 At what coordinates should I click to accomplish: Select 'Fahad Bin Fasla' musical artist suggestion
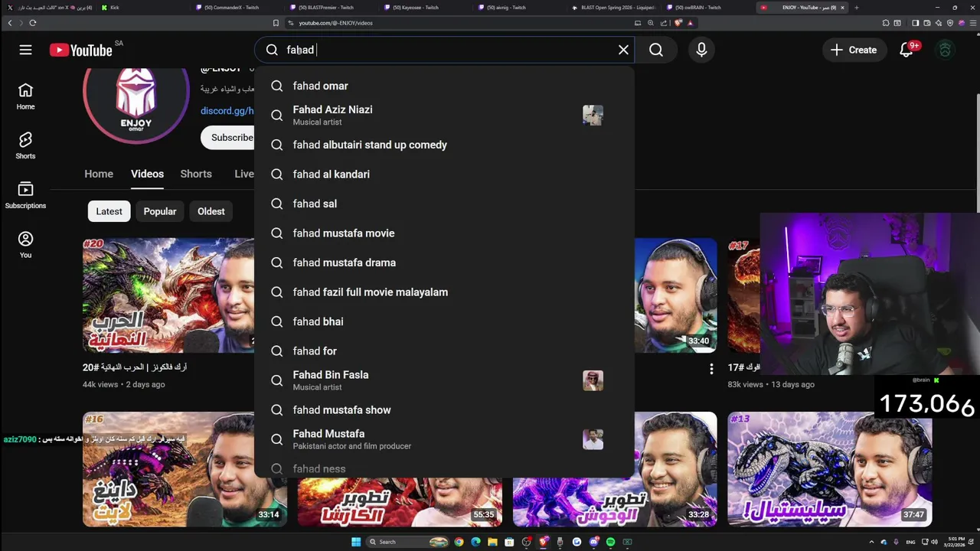pos(444,380)
